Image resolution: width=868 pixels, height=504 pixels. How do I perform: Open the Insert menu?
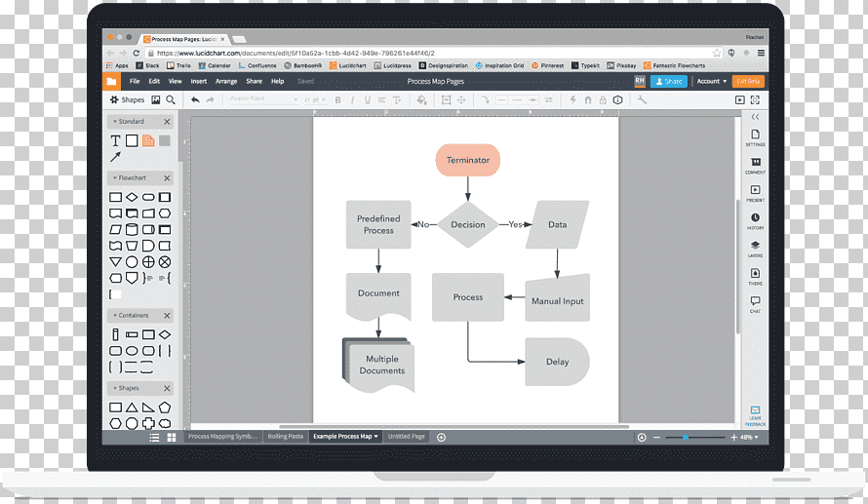[198, 81]
